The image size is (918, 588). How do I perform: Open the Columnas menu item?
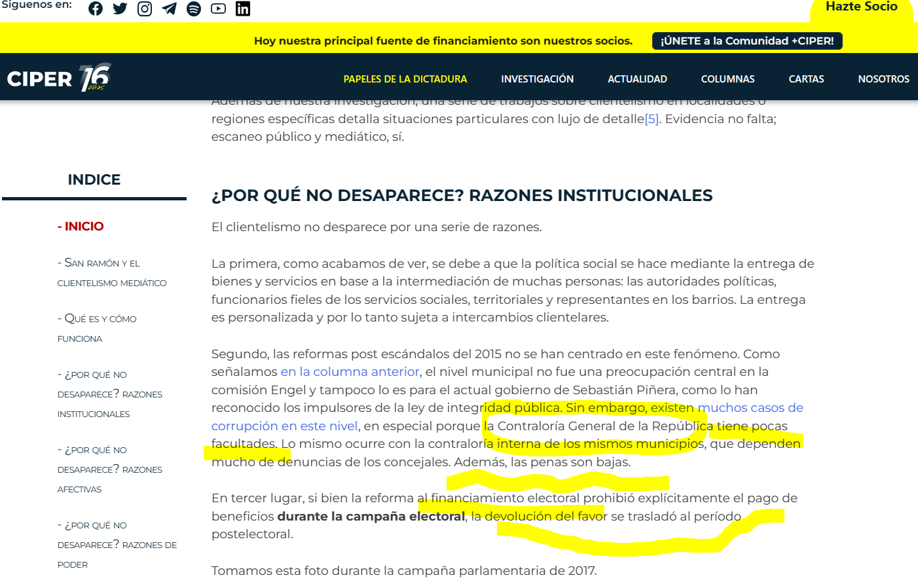[727, 79]
